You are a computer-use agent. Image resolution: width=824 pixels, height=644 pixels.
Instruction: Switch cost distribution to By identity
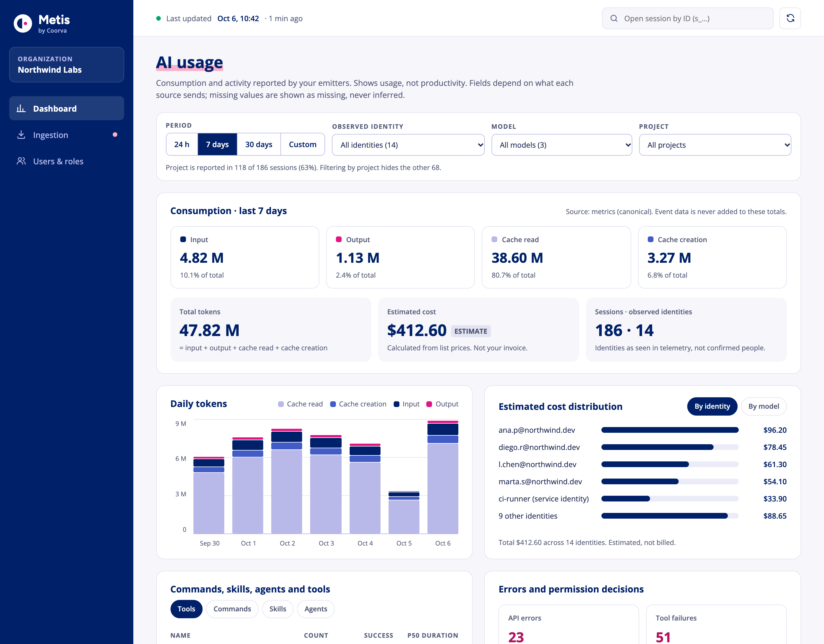712,406
